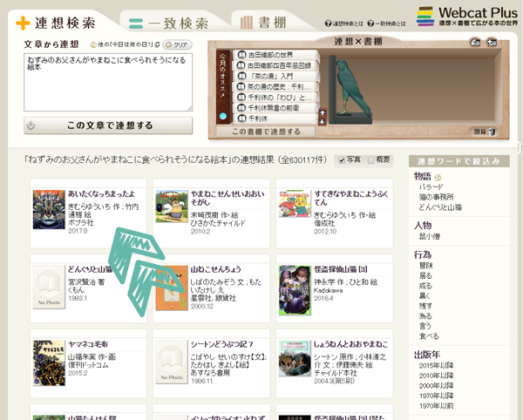Screen dimensions: 523x420
Task: Go to the Webcat Plus home logo
Action: click(x=467, y=17)
